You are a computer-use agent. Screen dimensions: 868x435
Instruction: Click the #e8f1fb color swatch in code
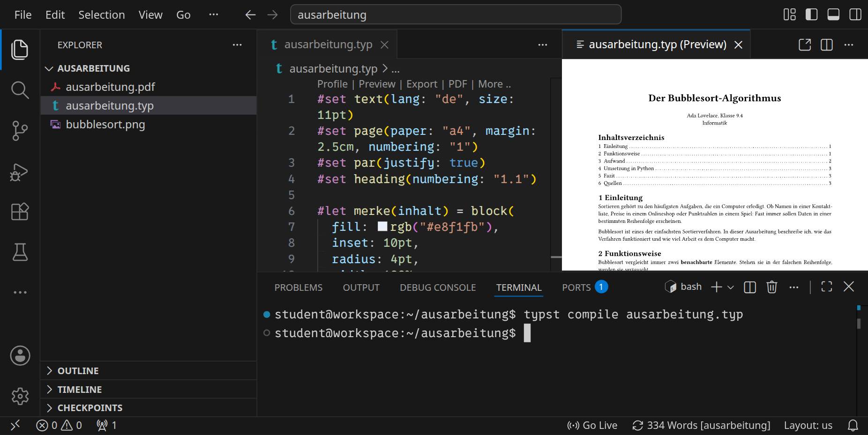point(382,227)
